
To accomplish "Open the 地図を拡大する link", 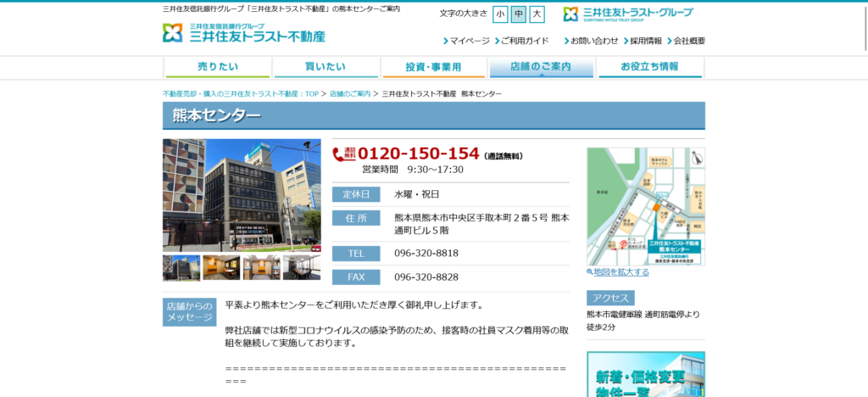I will 621,272.
